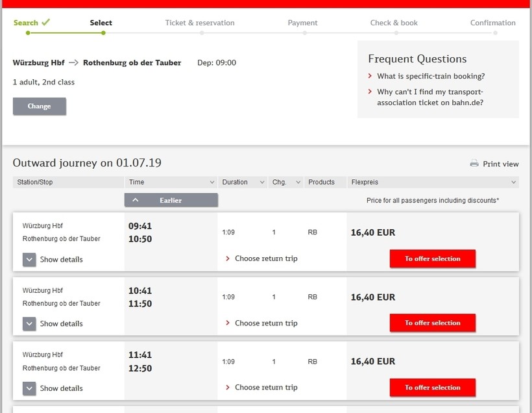This screenshot has height=413, width=532.
Task: Open the Time column sort dropdown
Action: 212,182
